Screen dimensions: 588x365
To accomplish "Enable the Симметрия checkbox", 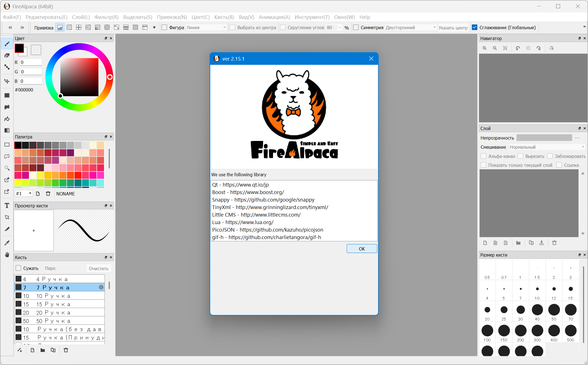I will 356,28.
